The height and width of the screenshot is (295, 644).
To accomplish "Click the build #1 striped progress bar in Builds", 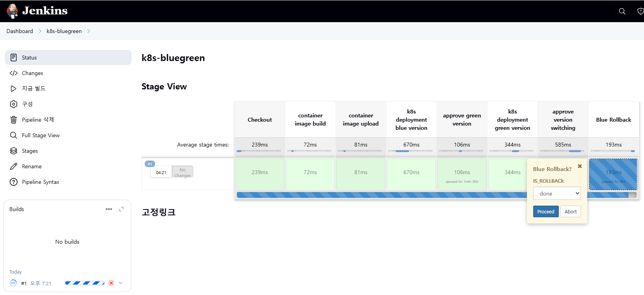I will pos(85,283).
